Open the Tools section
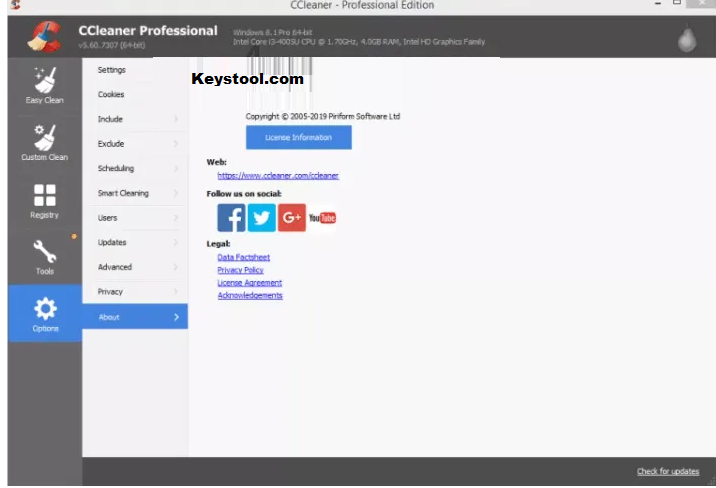716x488 pixels. pos(45,257)
